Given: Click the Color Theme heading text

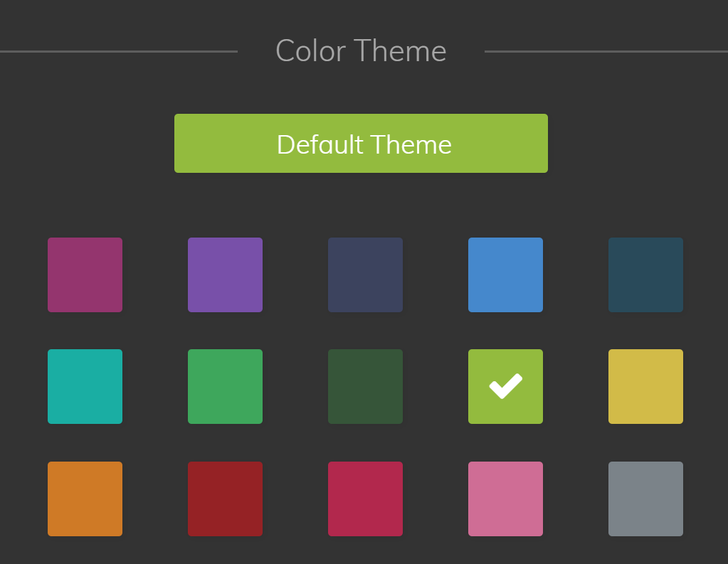Looking at the screenshot, I should tap(361, 51).
